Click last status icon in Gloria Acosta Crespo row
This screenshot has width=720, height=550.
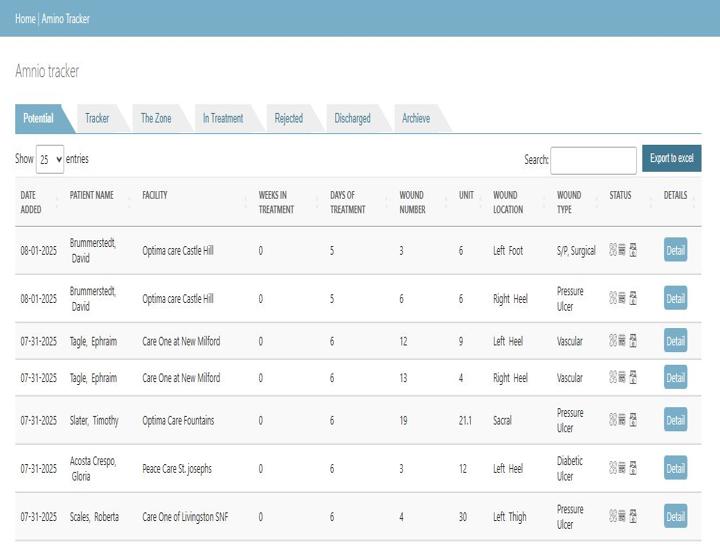(x=633, y=468)
